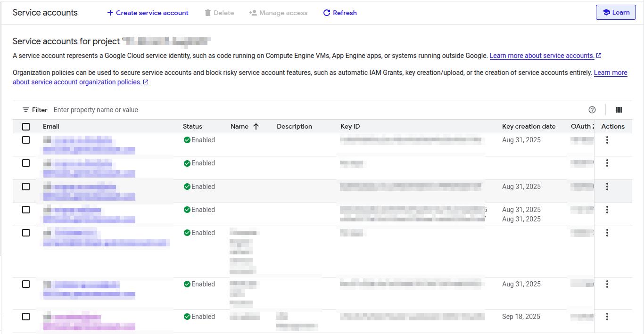This screenshot has height=334, width=644.
Task: Toggle the select-all checkbox in header
Action: tap(26, 126)
